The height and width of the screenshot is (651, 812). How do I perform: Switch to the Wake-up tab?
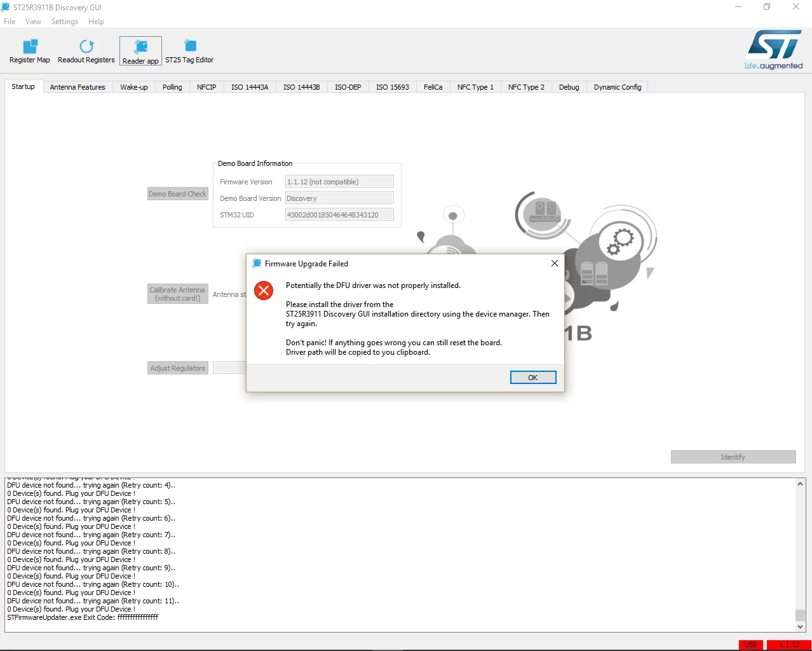(x=134, y=87)
